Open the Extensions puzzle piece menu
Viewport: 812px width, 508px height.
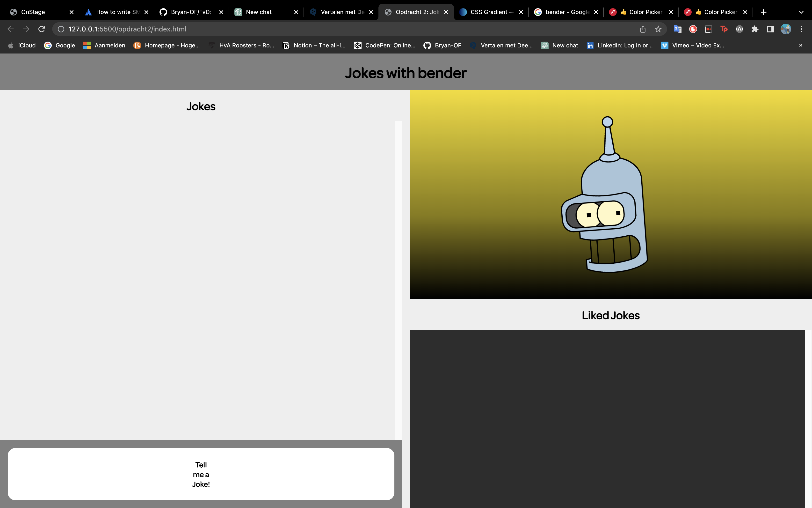coord(755,29)
